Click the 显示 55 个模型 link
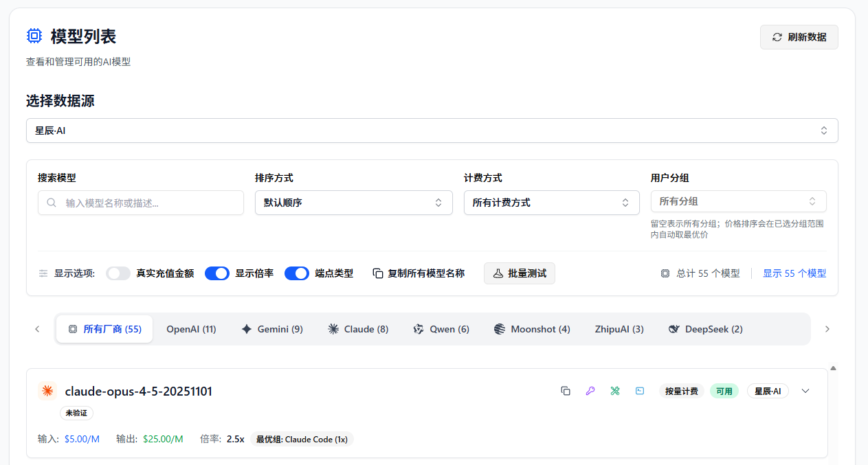Viewport: 868px width, 465px height. pyautogui.click(x=794, y=273)
